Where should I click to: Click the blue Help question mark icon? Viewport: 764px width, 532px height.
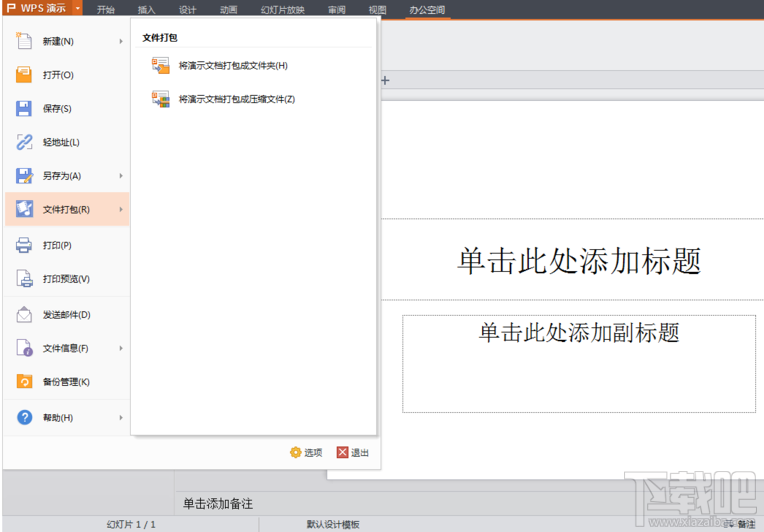(24, 418)
